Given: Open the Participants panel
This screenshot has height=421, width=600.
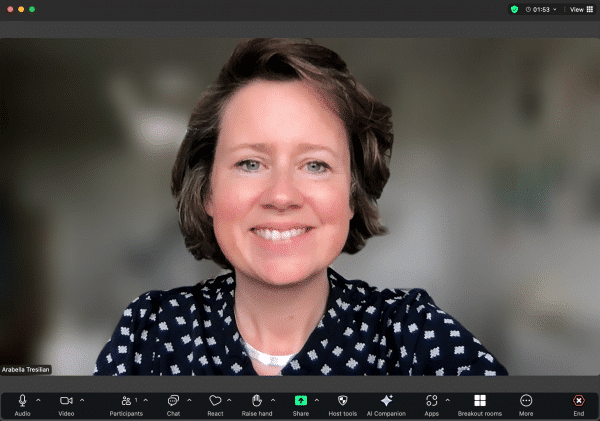Looking at the screenshot, I should pyautogui.click(x=126, y=401).
